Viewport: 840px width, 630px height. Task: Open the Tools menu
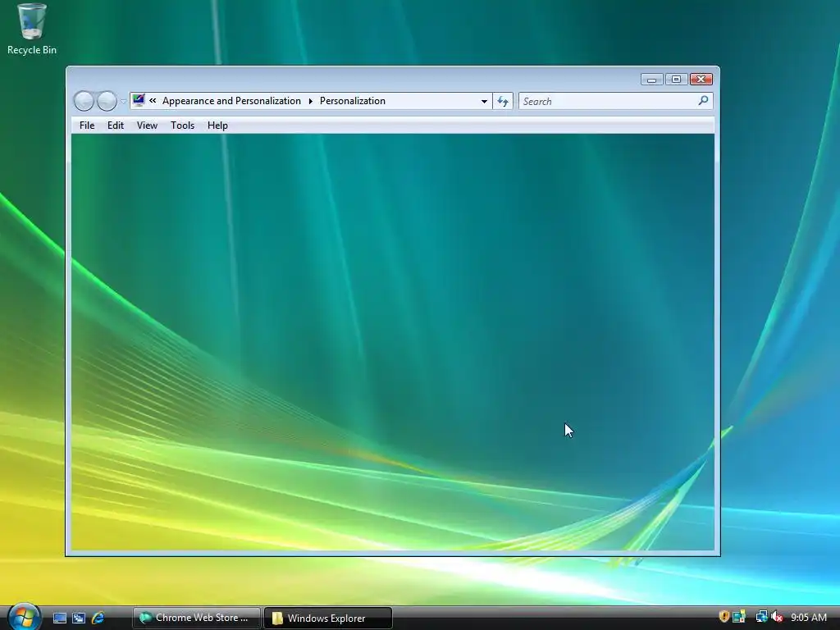point(182,126)
